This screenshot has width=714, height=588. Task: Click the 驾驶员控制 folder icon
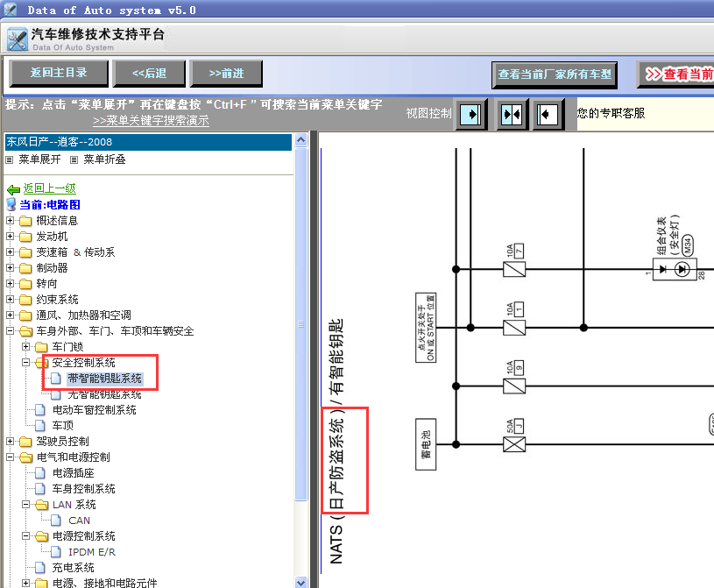25,442
